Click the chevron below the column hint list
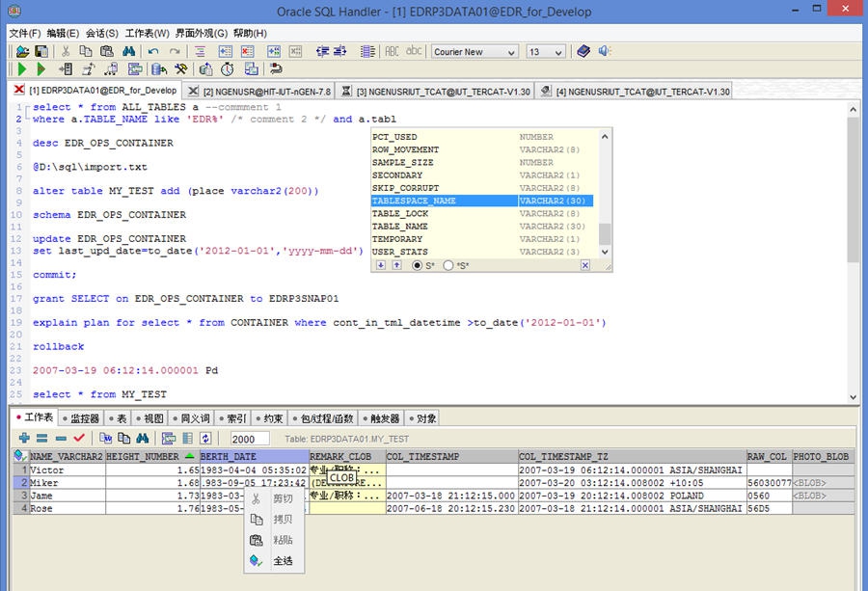The width and height of the screenshot is (868, 591). 605,252
